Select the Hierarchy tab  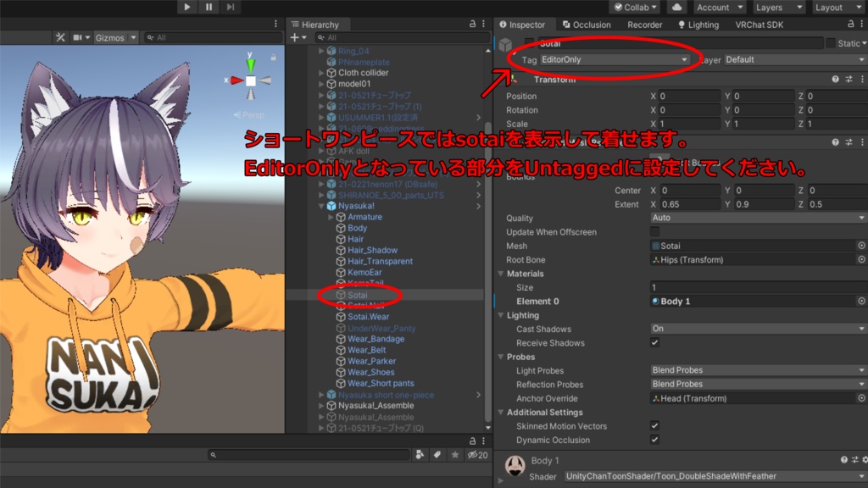315,25
